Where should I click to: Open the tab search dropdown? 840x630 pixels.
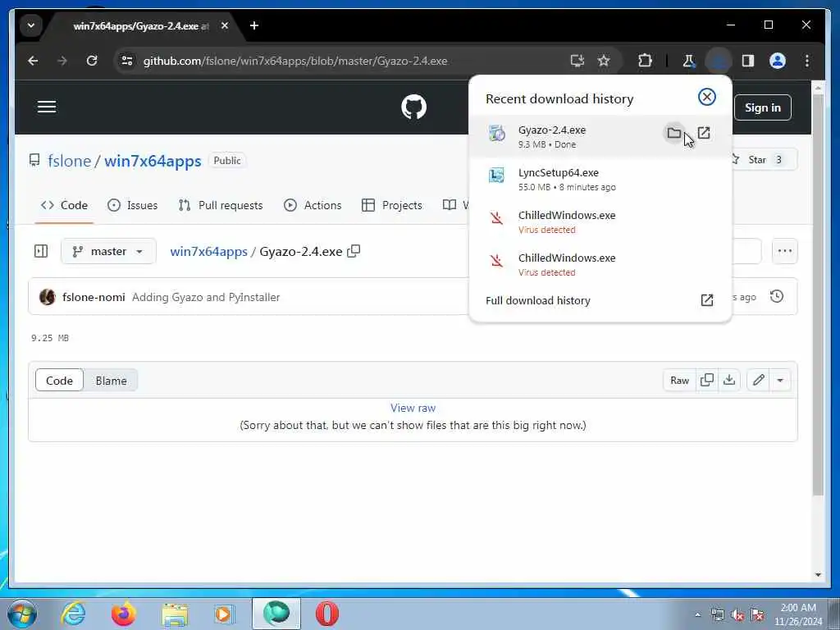(x=31, y=25)
